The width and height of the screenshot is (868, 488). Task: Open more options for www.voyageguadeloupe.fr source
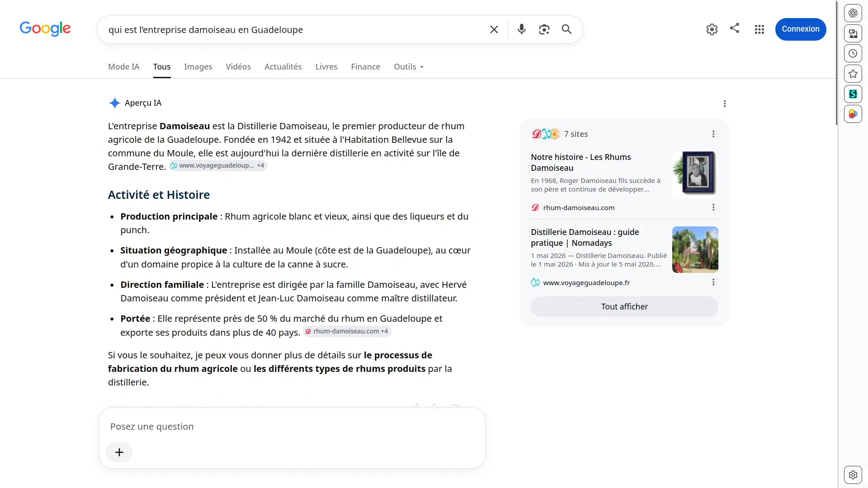click(713, 282)
